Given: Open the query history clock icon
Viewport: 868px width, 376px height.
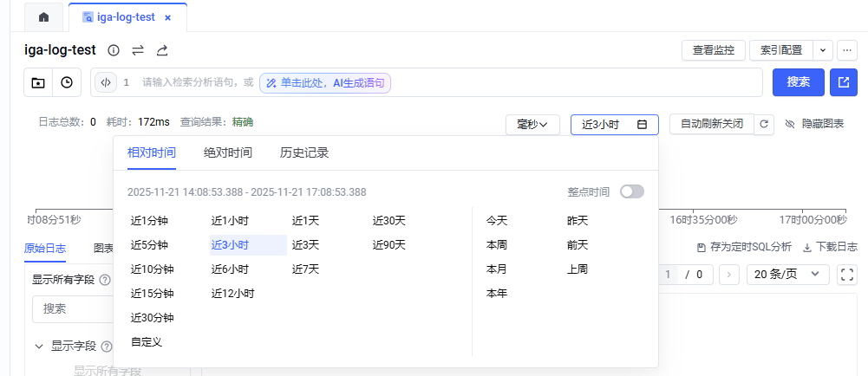Looking at the screenshot, I should [67, 82].
